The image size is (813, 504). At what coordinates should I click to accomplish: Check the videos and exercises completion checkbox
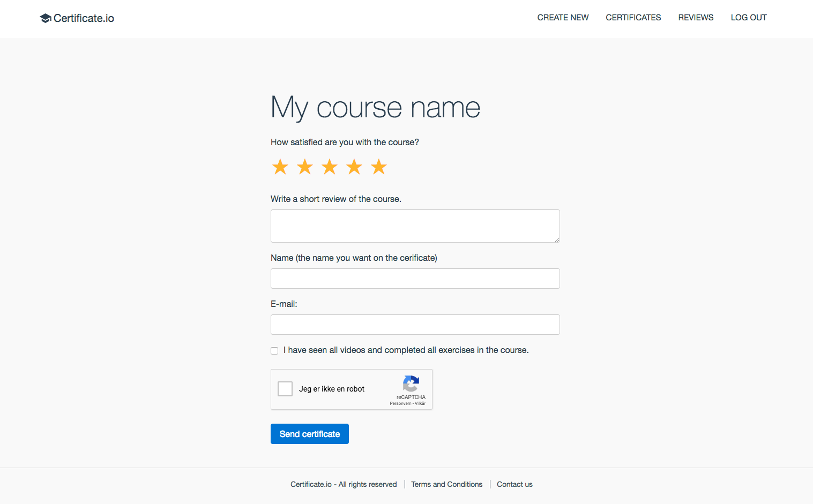pos(274,350)
